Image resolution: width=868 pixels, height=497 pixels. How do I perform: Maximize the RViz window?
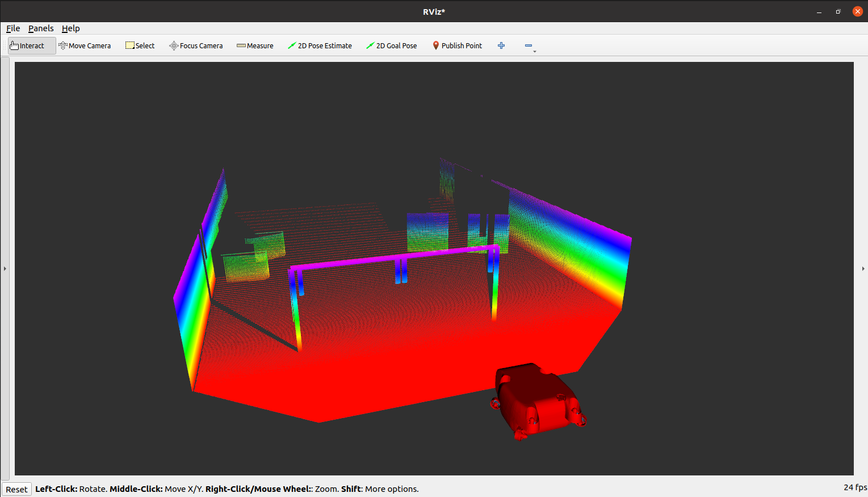(x=838, y=11)
